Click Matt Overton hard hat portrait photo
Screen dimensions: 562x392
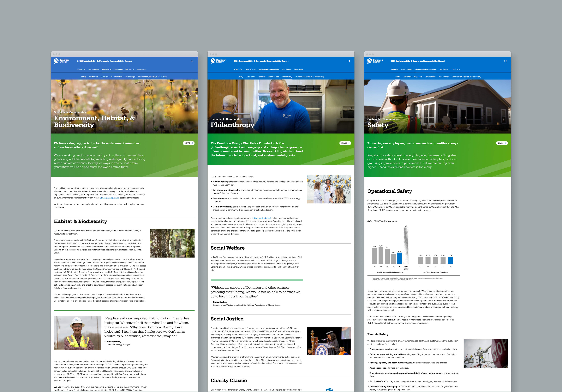(x=77, y=333)
